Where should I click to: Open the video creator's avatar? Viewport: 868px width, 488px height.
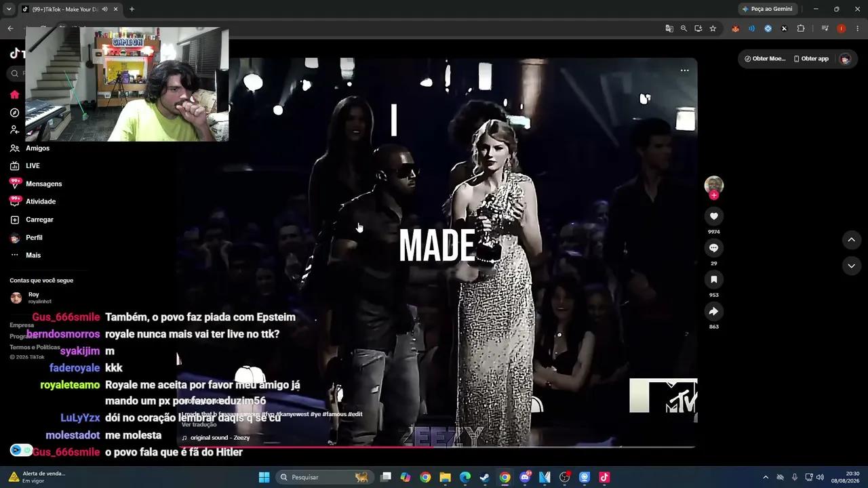coord(713,184)
